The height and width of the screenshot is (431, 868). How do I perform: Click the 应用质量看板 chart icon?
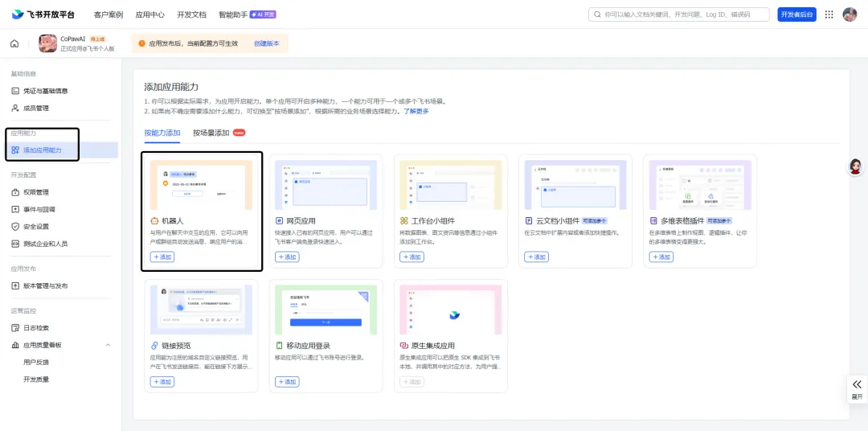[x=15, y=345]
